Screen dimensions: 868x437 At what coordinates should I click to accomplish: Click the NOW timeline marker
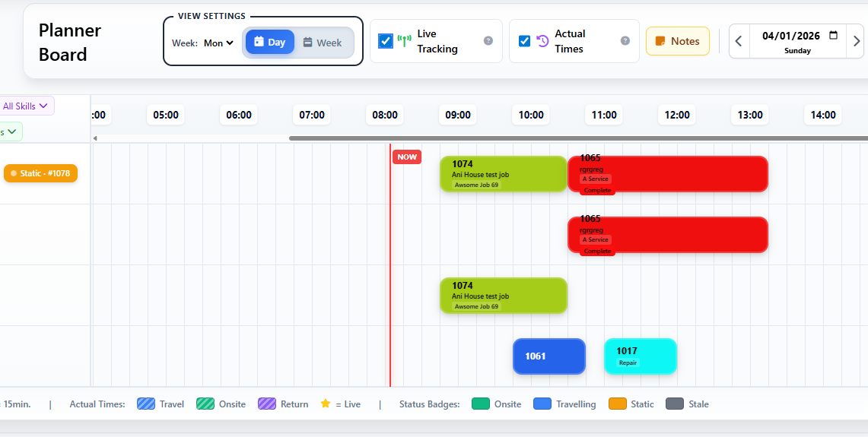point(407,157)
